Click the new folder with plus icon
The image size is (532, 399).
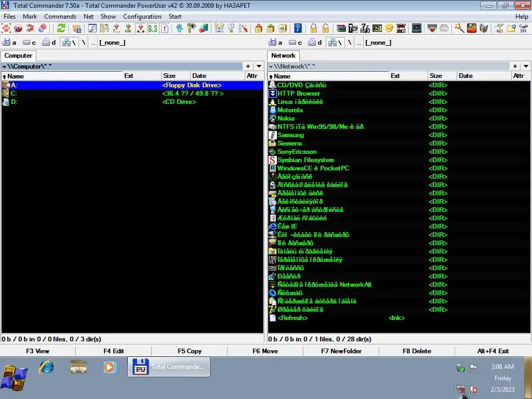point(511,29)
